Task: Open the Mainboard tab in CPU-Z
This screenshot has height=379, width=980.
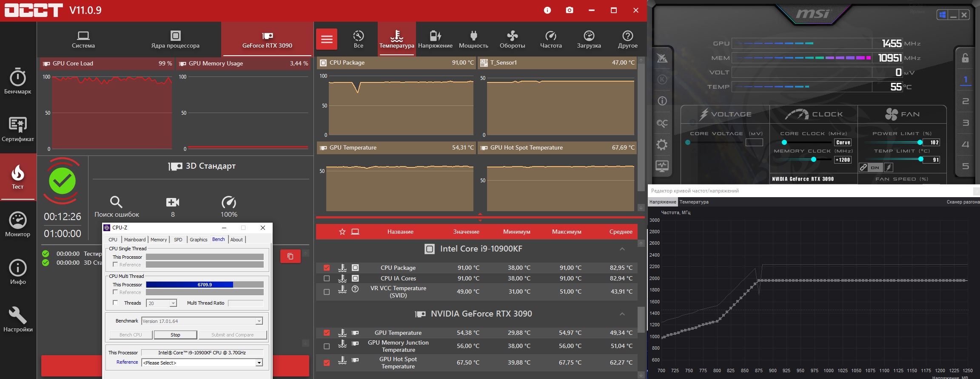Action: 135,240
